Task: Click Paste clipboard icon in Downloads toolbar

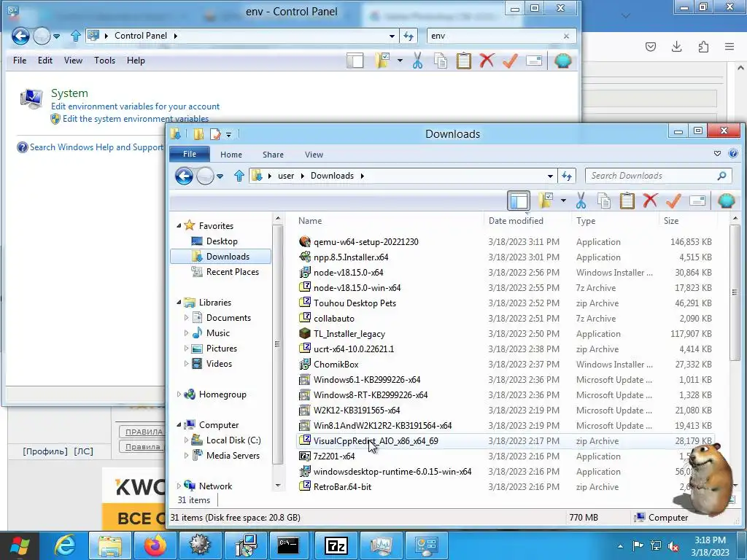Action: (627, 201)
